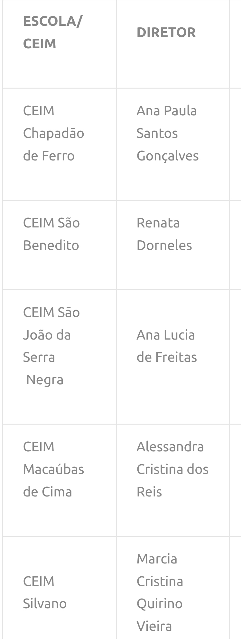
Task: Select the Ana Paula Santos Gonçalves cell
Action: coord(167,133)
